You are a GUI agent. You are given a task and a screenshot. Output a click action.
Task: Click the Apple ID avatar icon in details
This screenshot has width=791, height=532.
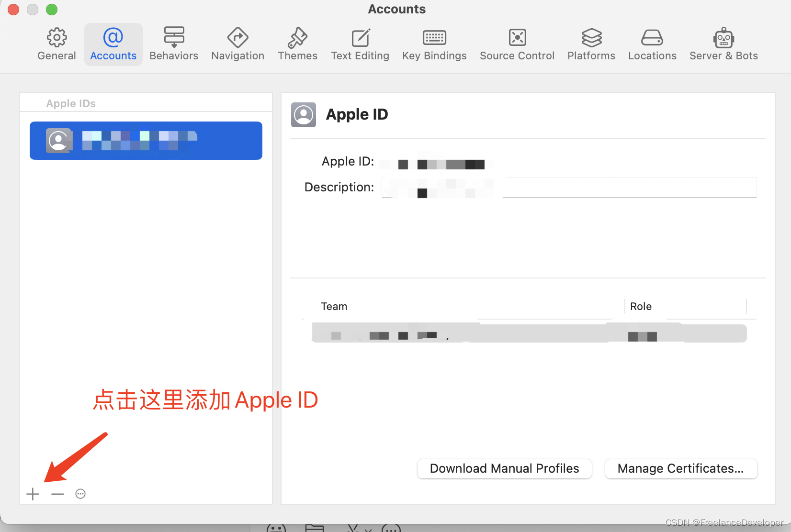(304, 115)
